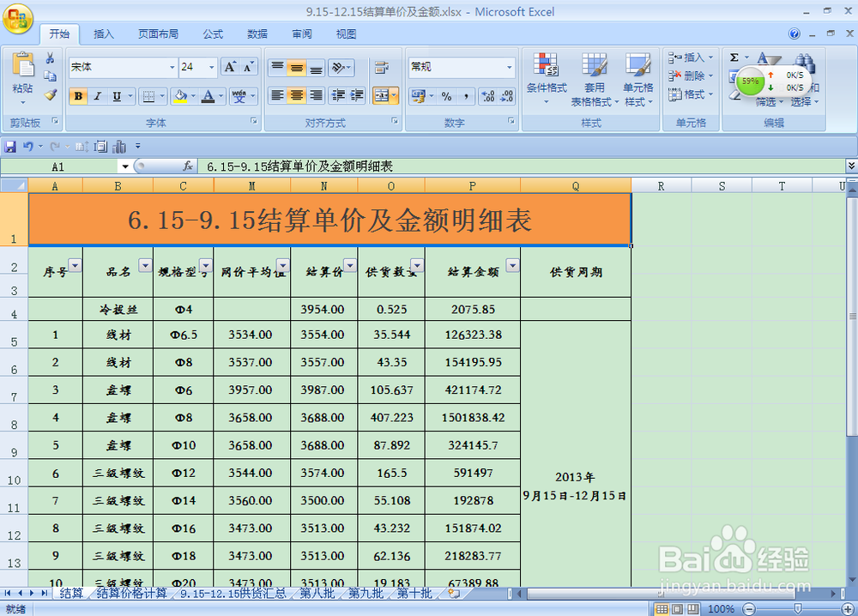
Task: Click Apply Table Format (套用表格格式)
Action: 594,77
